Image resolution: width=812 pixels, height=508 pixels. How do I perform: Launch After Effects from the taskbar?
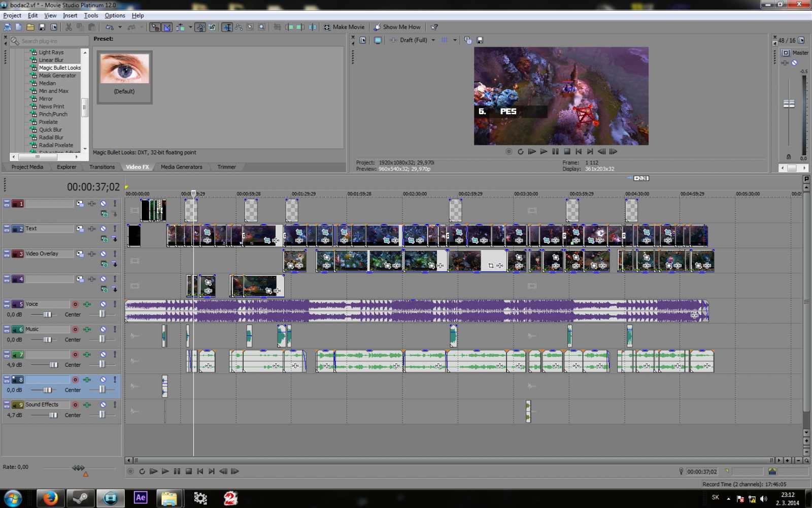[x=141, y=498]
